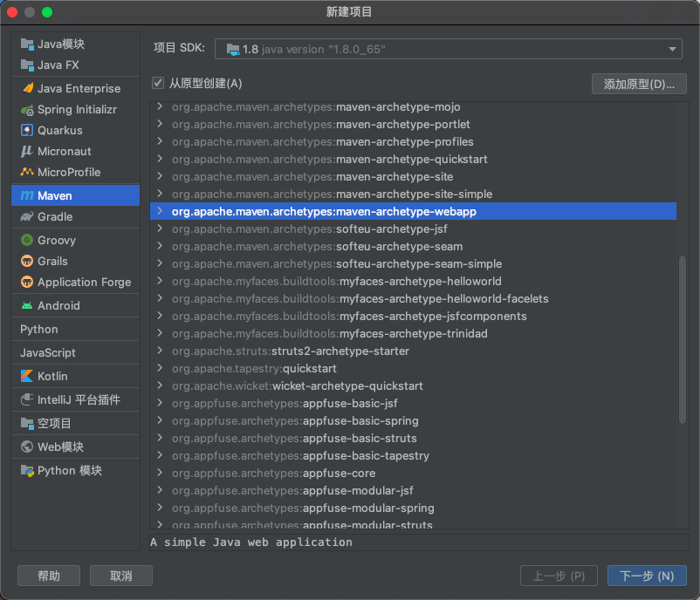Expand the maven-archetype-portlet node
This screenshot has height=600, width=700.
(x=160, y=124)
